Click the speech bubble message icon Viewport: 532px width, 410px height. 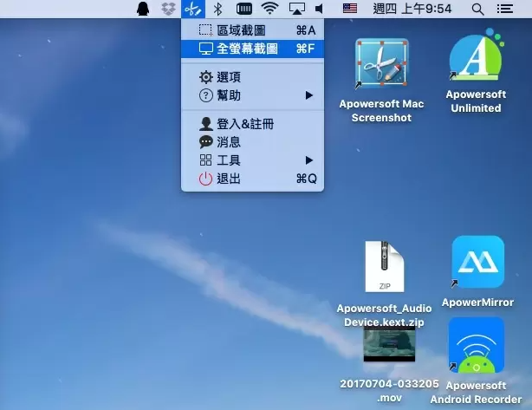pyautogui.click(x=206, y=142)
